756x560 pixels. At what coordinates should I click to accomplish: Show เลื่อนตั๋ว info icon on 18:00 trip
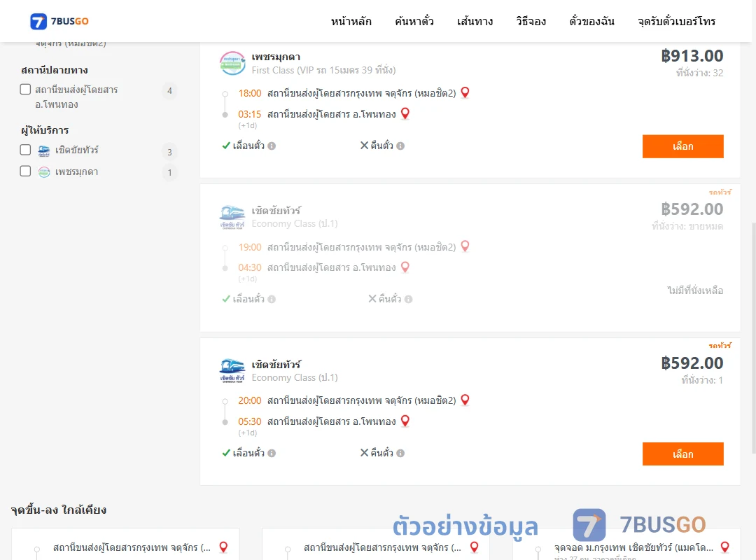click(x=272, y=146)
